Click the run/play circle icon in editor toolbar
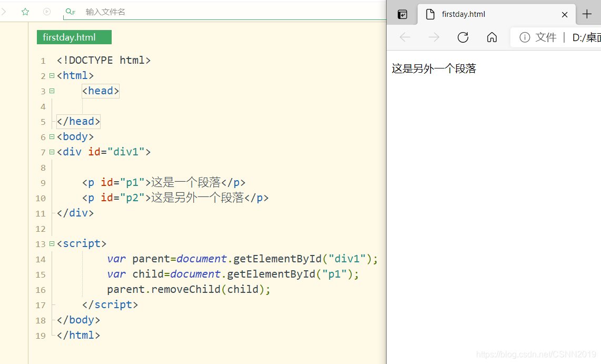The width and height of the screenshot is (601, 364). [47, 12]
